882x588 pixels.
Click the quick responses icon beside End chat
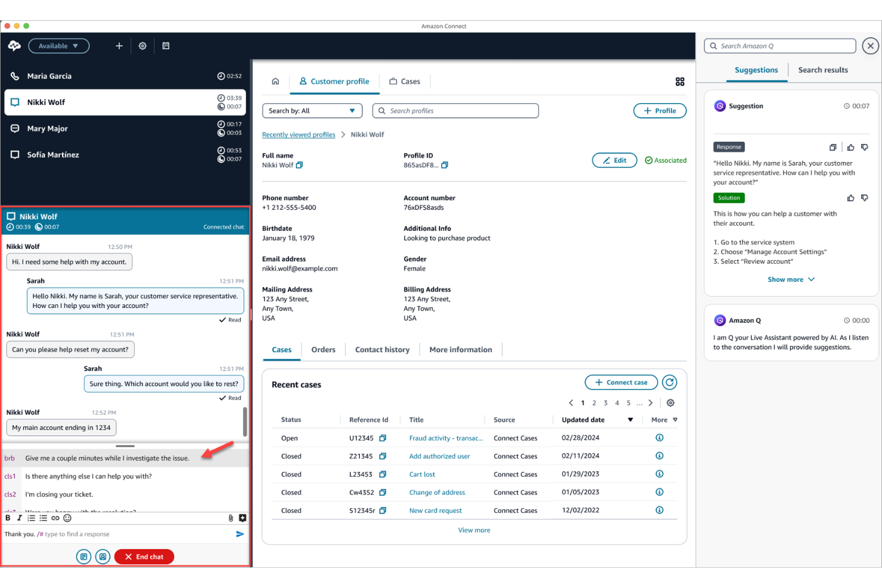pos(83,556)
